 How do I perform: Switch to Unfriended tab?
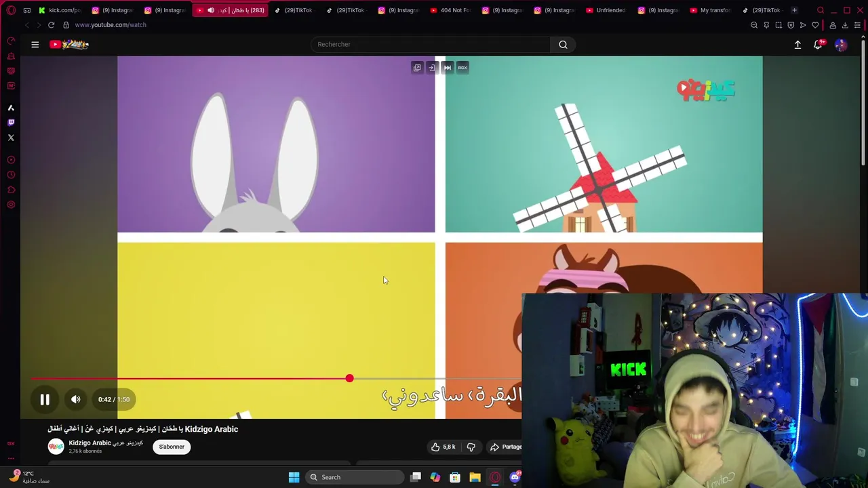tap(606, 10)
